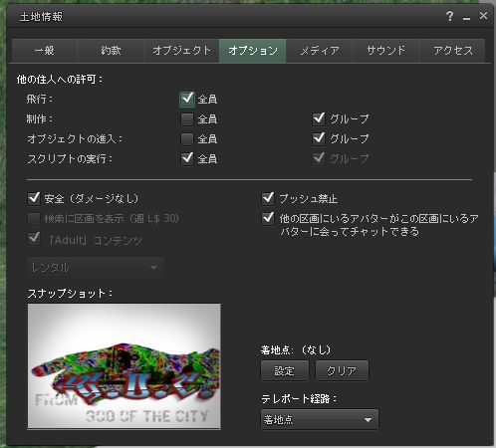
Task: Uncheck 制作 グループ permission
Action: [319, 118]
